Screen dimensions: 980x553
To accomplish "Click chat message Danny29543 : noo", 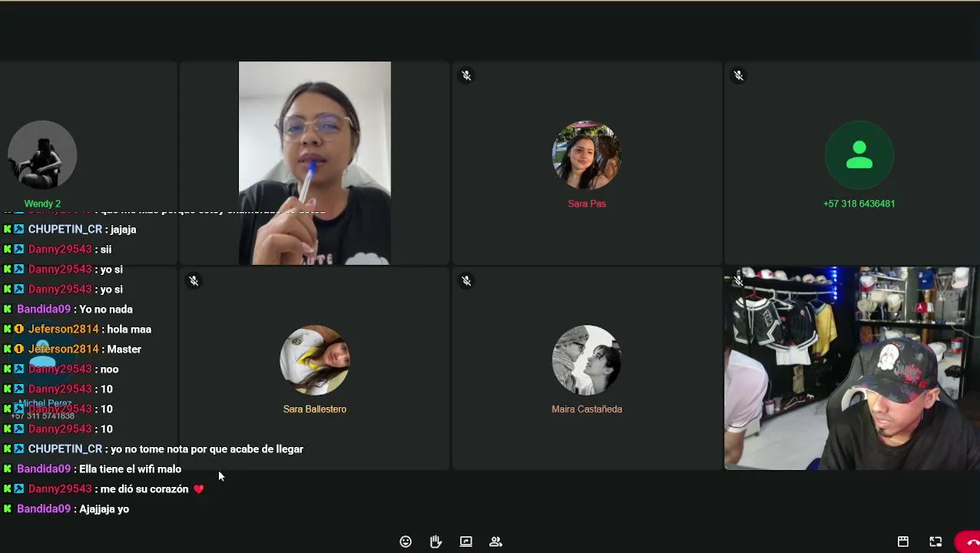I will (x=61, y=369).
